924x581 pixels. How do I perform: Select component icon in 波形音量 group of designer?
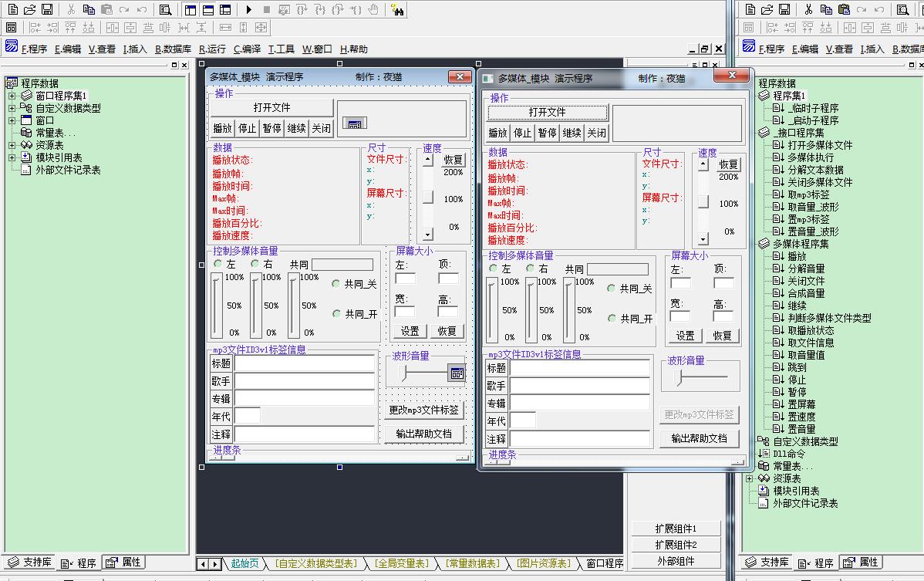pyautogui.click(x=457, y=373)
